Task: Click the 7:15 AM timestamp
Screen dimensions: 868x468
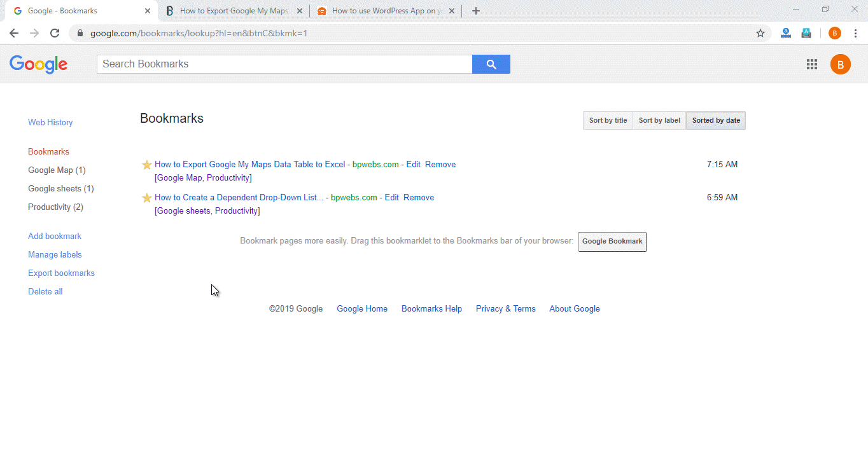Action: tap(722, 165)
